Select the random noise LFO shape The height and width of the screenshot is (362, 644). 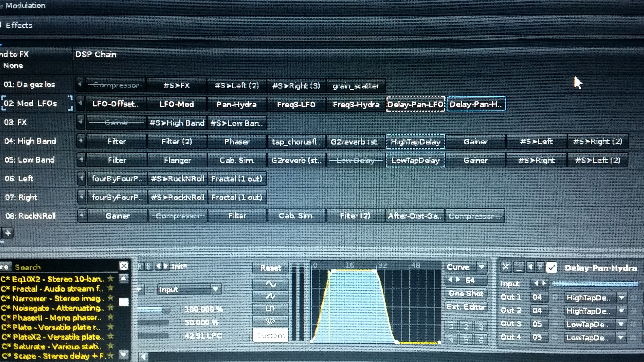pos(270,321)
